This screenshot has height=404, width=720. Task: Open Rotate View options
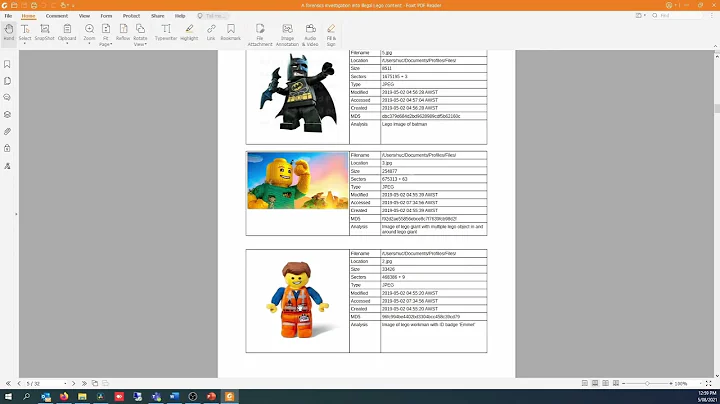(x=140, y=35)
